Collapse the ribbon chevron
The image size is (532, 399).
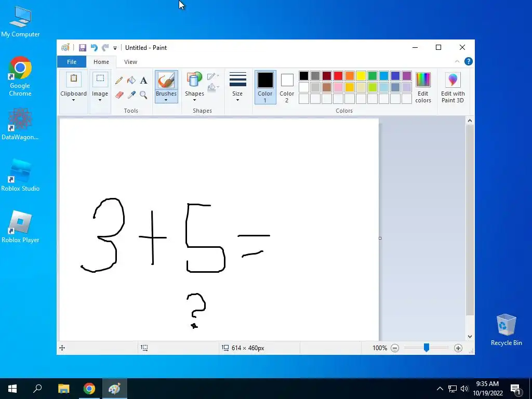(x=457, y=61)
